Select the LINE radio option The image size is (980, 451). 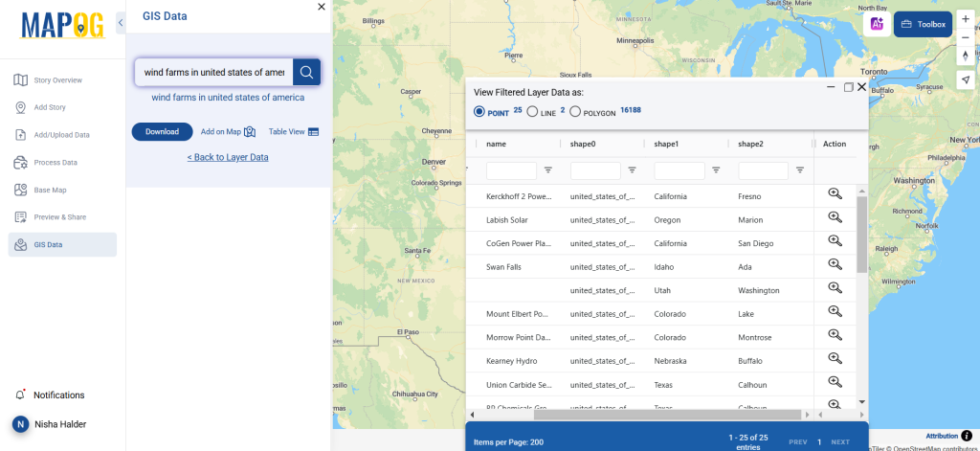[x=532, y=112]
